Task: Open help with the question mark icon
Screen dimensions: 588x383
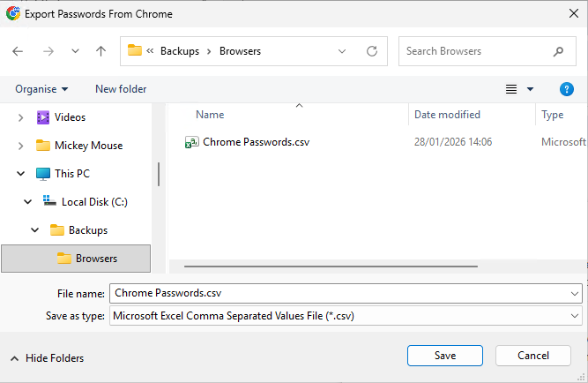Action: pos(566,89)
